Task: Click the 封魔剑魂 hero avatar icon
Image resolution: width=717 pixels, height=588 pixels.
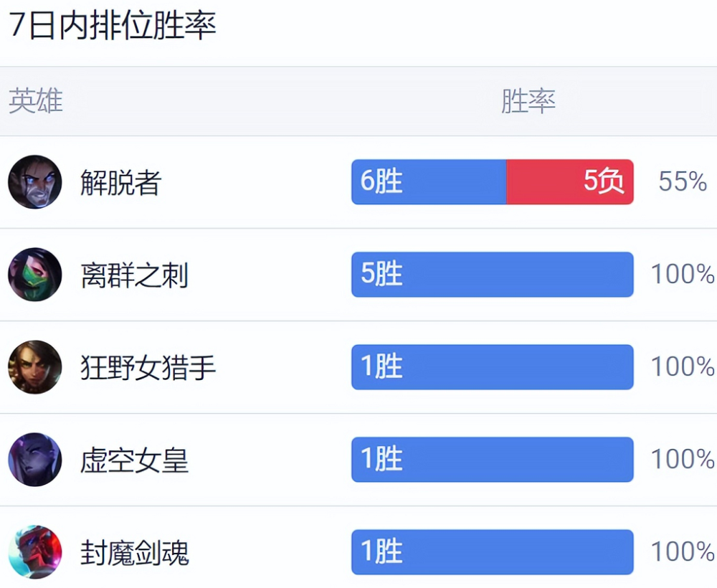Action: (x=34, y=552)
